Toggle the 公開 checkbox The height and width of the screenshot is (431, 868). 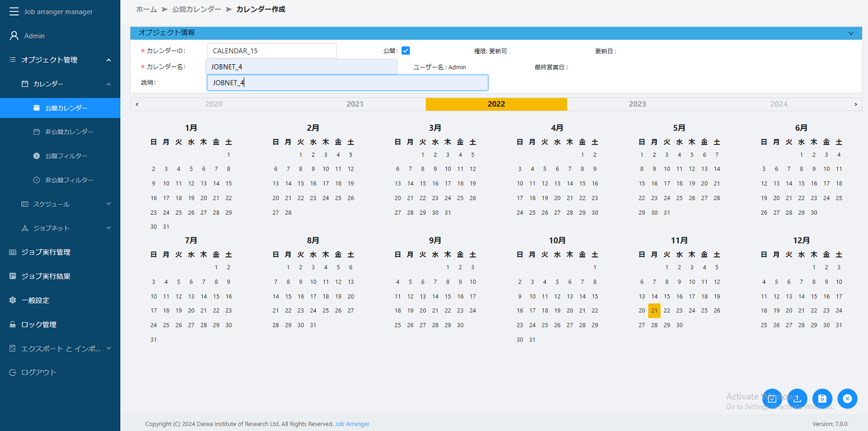406,50
